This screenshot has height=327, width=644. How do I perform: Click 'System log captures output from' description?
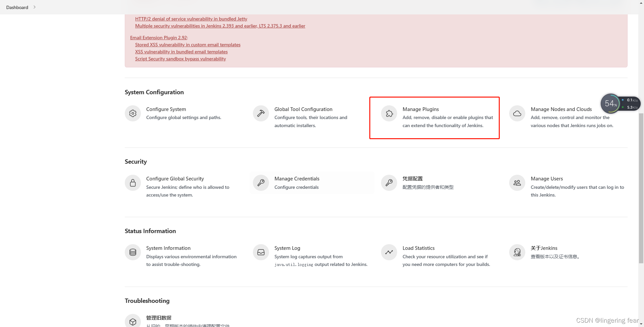tap(321, 260)
